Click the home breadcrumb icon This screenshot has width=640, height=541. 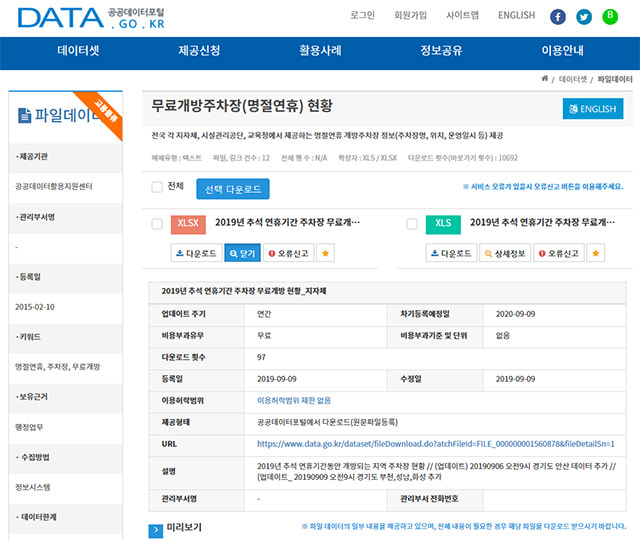click(544, 78)
